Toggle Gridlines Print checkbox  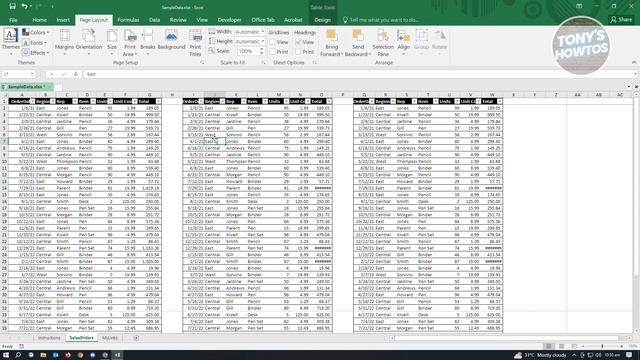coord(273,52)
